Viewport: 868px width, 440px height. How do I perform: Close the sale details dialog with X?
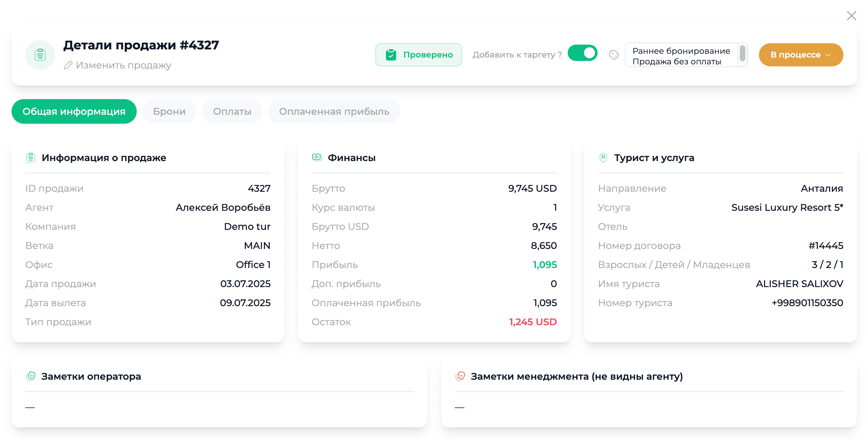[x=851, y=16]
